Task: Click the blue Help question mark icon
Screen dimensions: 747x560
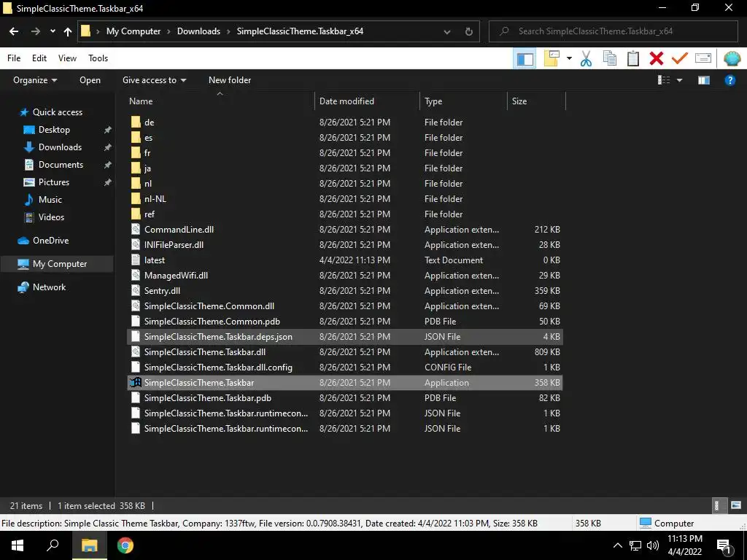Action: pos(729,80)
